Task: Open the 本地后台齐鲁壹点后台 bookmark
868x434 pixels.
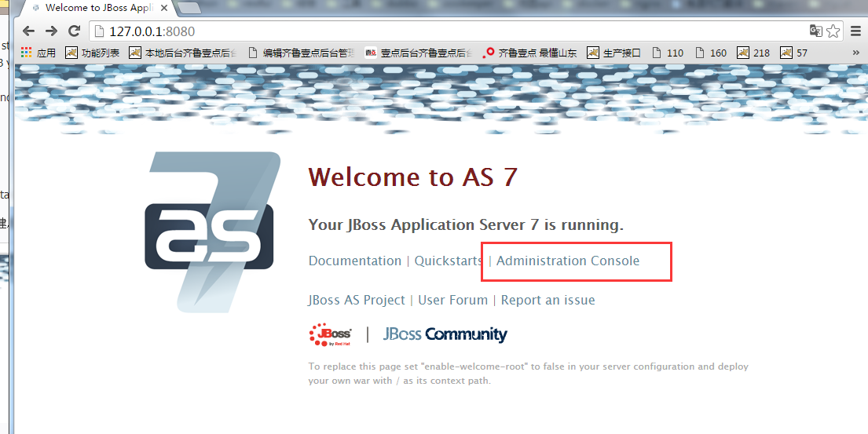Action: pos(183,53)
